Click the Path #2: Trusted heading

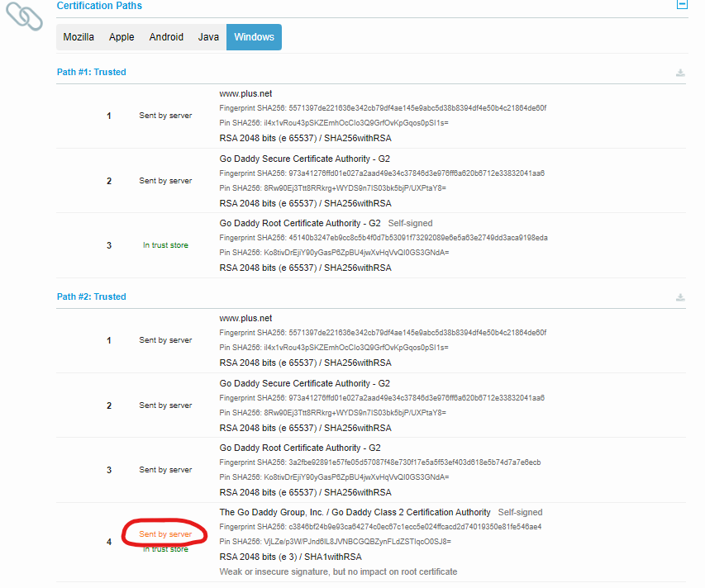pyautogui.click(x=91, y=297)
